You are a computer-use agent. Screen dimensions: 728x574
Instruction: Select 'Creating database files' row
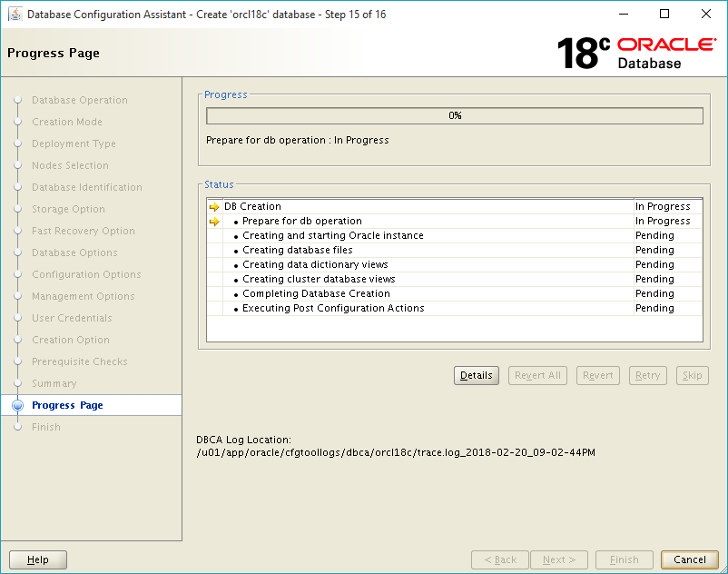pyautogui.click(x=455, y=251)
